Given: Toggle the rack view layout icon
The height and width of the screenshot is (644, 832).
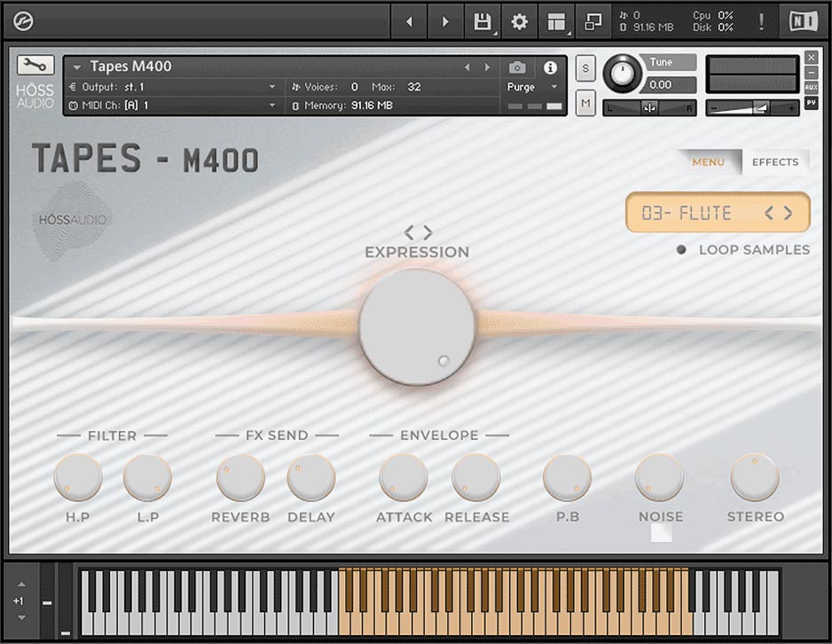Looking at the screenshot, I should point(556,21).
